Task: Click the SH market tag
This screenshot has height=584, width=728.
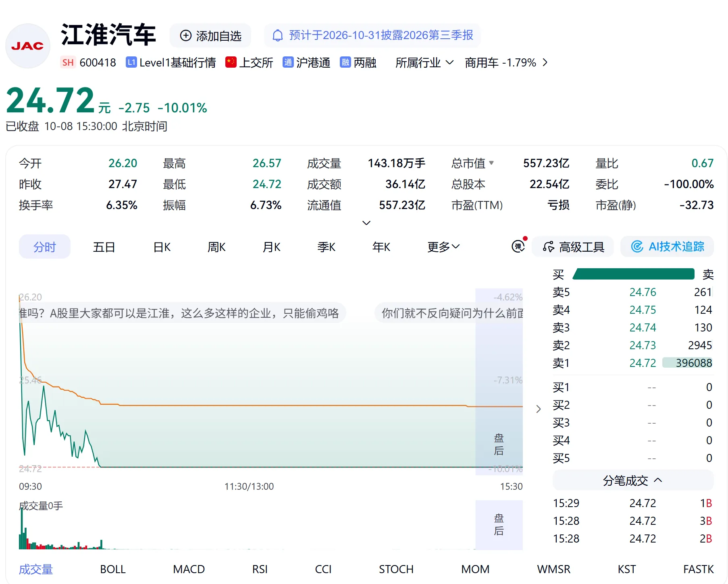Action: click(68, 62)
